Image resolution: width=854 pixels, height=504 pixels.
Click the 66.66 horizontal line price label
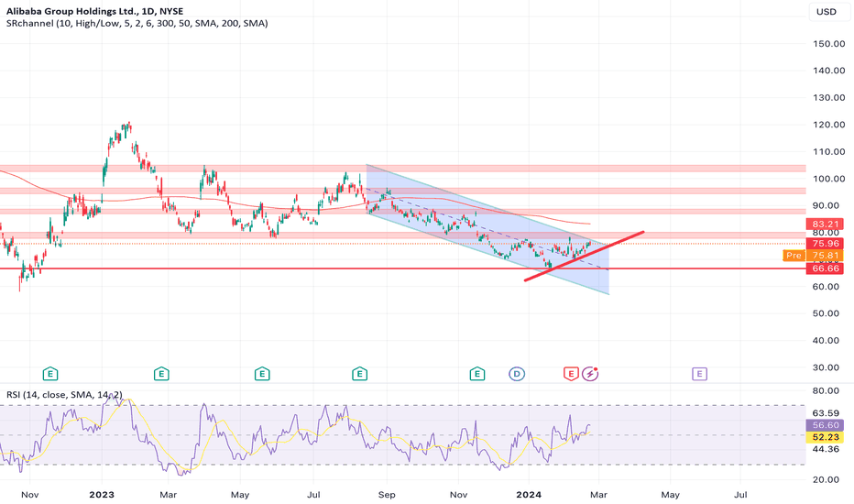(x=825, y=268)
